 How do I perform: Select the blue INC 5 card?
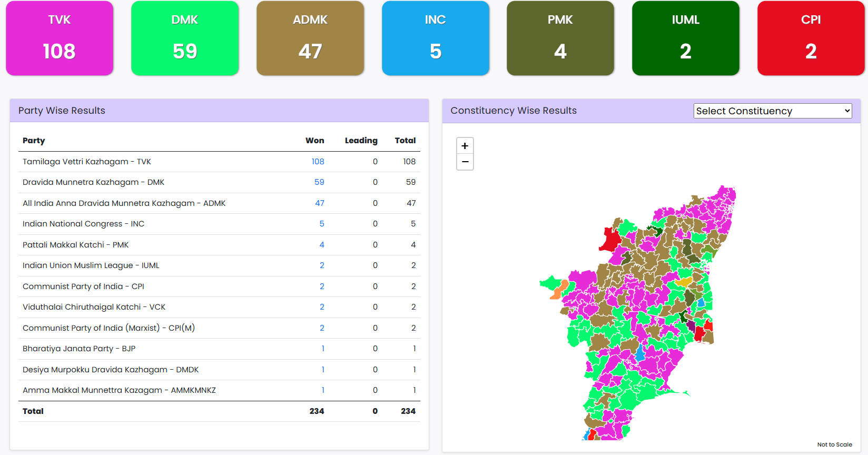(436, 38)
